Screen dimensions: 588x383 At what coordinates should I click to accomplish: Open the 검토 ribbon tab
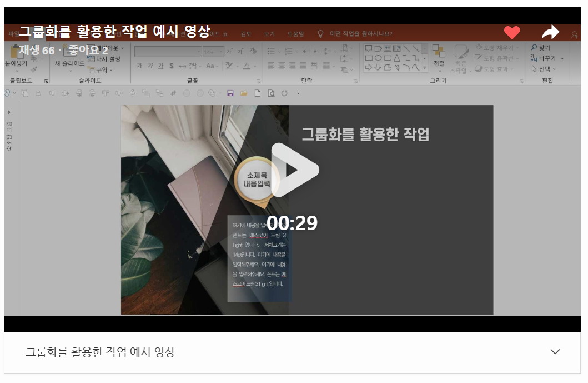[246, 34]
